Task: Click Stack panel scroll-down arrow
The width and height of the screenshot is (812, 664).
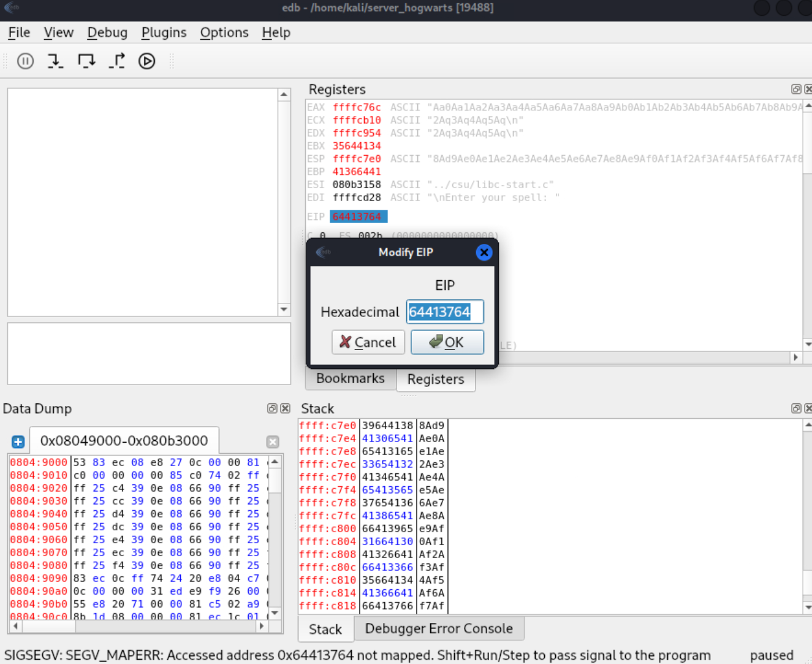Action: pyautogui.click(x=808, y=608)
